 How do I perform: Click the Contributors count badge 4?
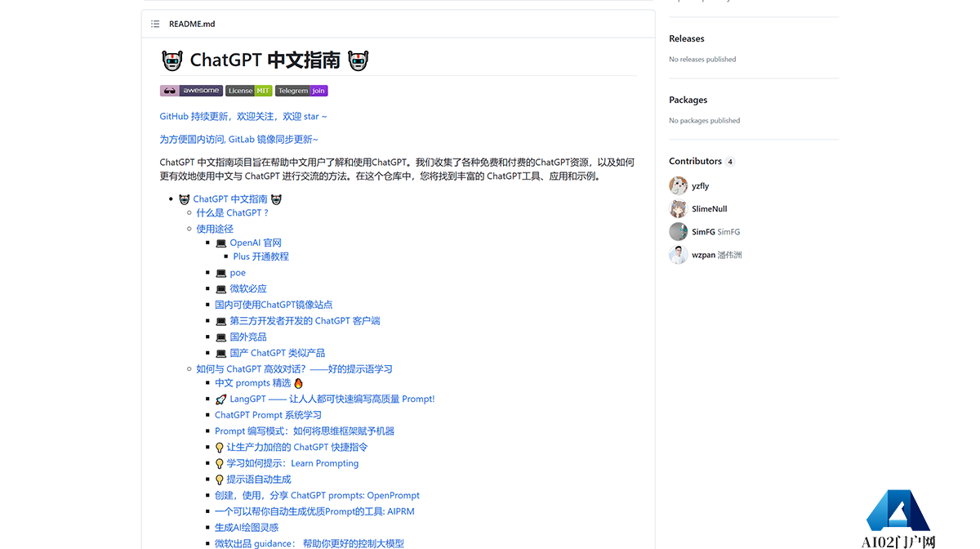[x=730, y=162]
